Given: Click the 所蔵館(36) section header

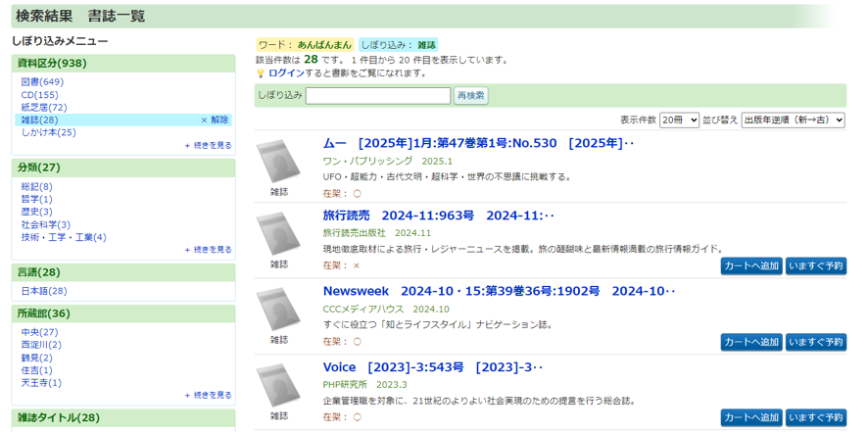Looking at the screenshot, I should [x=123, y=313].
